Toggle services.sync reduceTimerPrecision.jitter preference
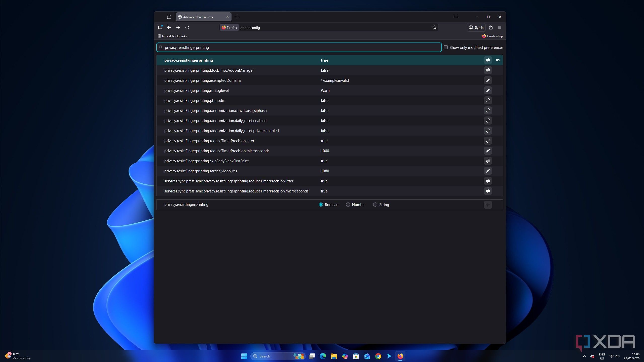The height and width of the screenshot is (362, 644). pos(488,181)
